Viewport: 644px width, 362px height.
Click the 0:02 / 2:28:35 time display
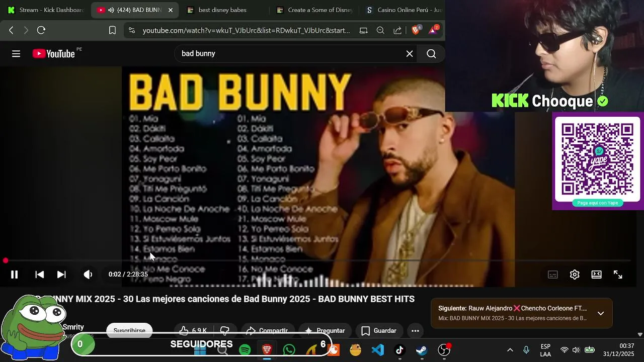(128, 275)
